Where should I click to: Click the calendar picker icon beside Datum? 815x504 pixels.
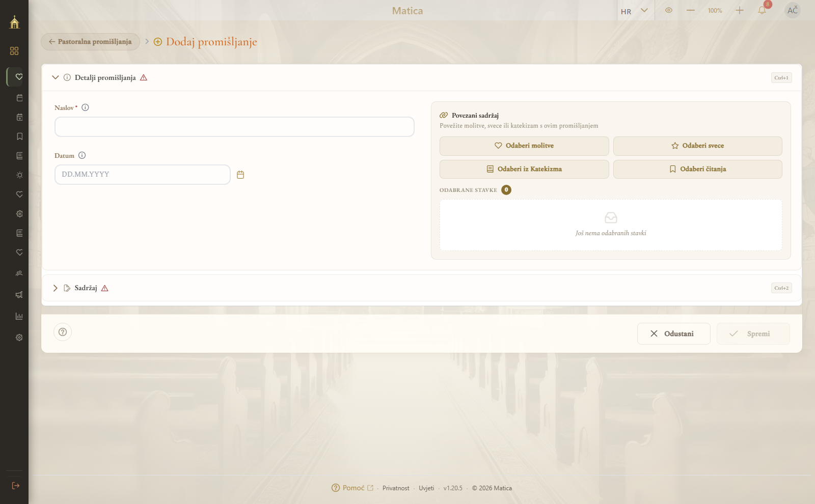click(x=240, y=175)
